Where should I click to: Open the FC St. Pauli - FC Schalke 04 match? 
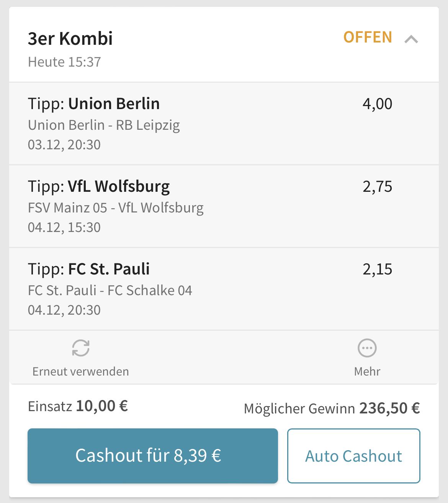(x=110, y=291)
